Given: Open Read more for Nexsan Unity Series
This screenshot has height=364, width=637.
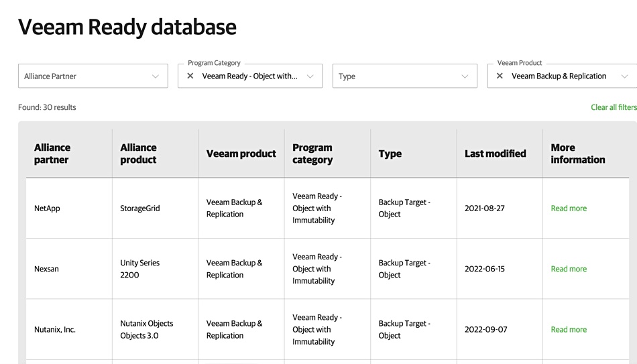Looking at the screenshot, I should tap(569, 269).
